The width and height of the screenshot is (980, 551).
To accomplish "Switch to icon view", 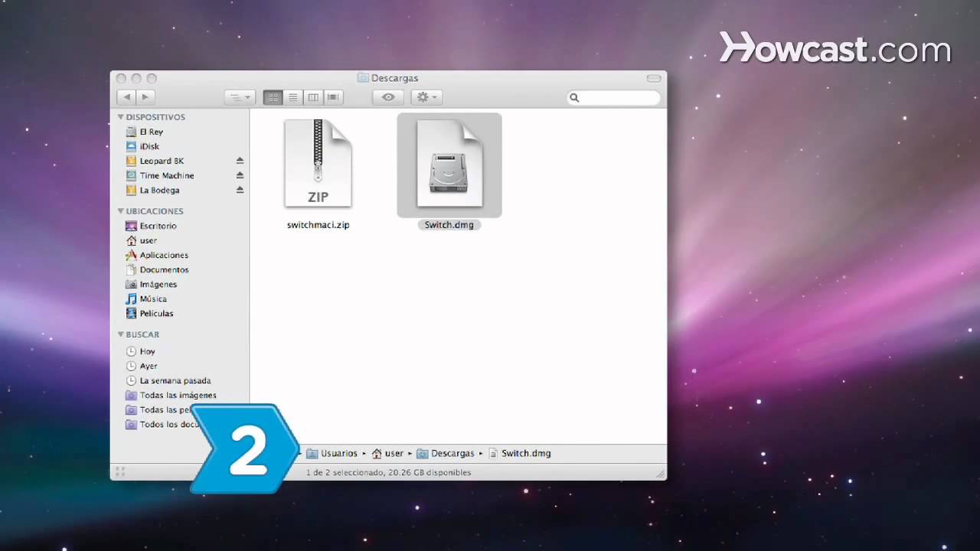I will click(x=273, y=97).
